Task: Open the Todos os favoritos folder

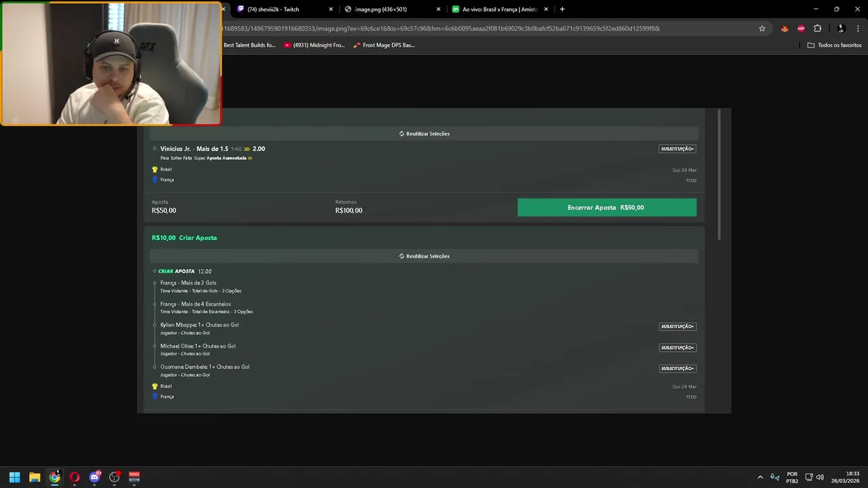Action: pyautogui.click(x=834, y=45)
